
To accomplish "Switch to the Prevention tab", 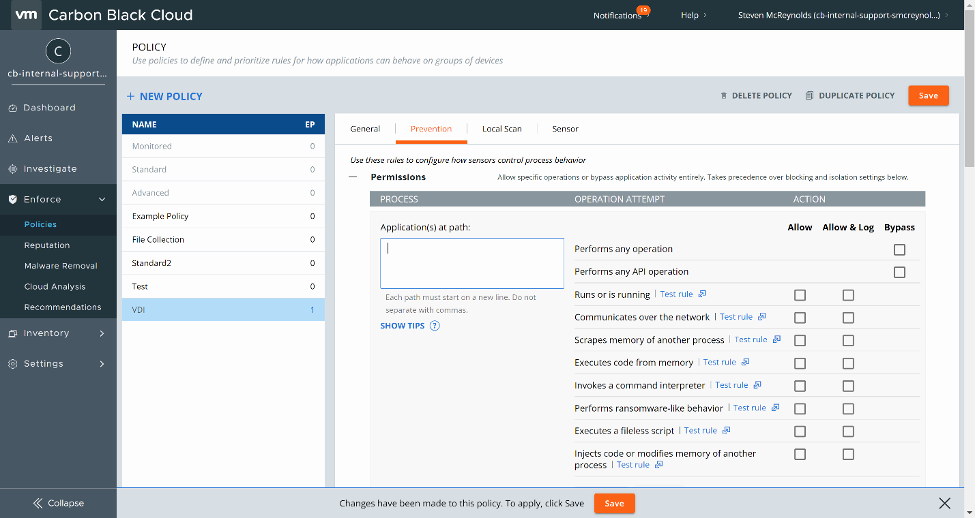I will coord(431,129).
